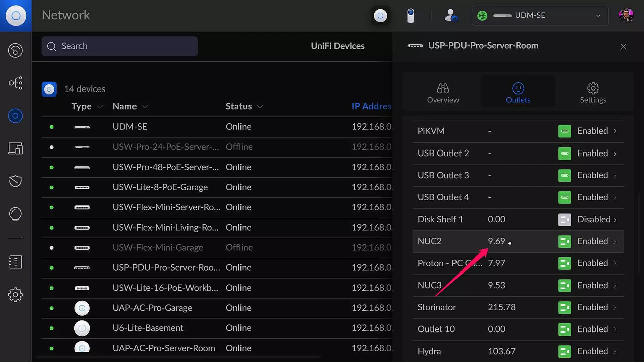The image size is (644, 362).
Task: Sort by Type column chevron
Action: [99, 107]
